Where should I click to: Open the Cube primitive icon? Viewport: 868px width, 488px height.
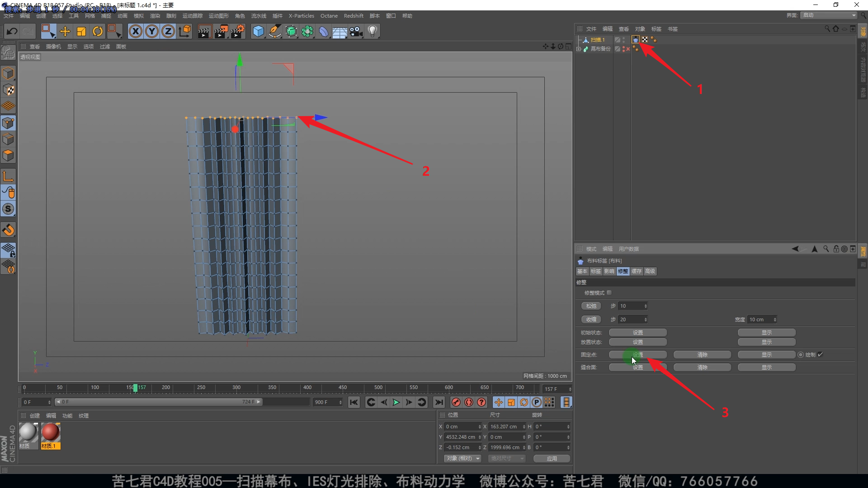[x=258, y=31]
